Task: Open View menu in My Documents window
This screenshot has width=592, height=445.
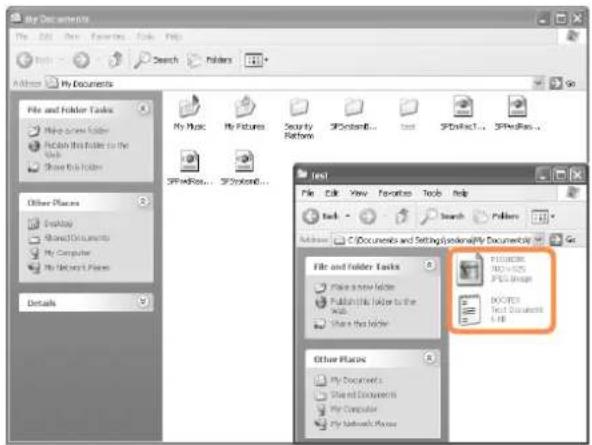Action: [72, 37]
